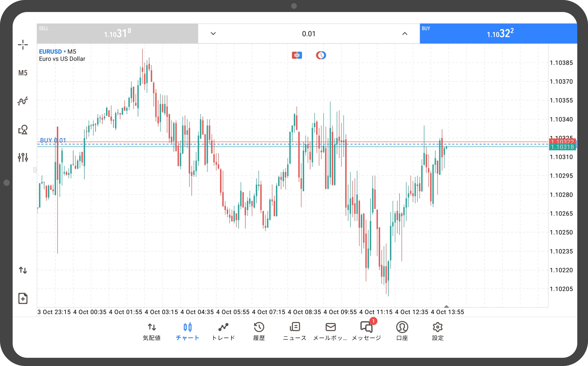The image size is (588, 366).
Task: Click the 1.10322 ask price label
Action: [562, 141]
